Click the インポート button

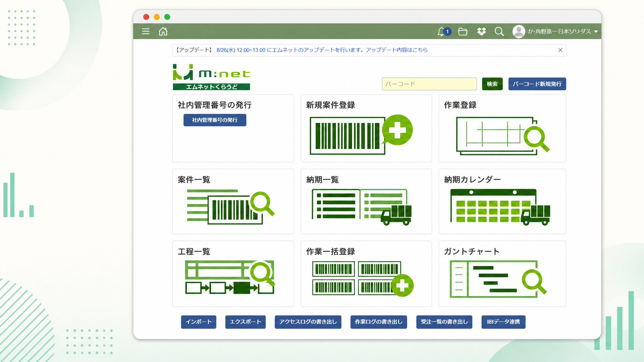198,322
